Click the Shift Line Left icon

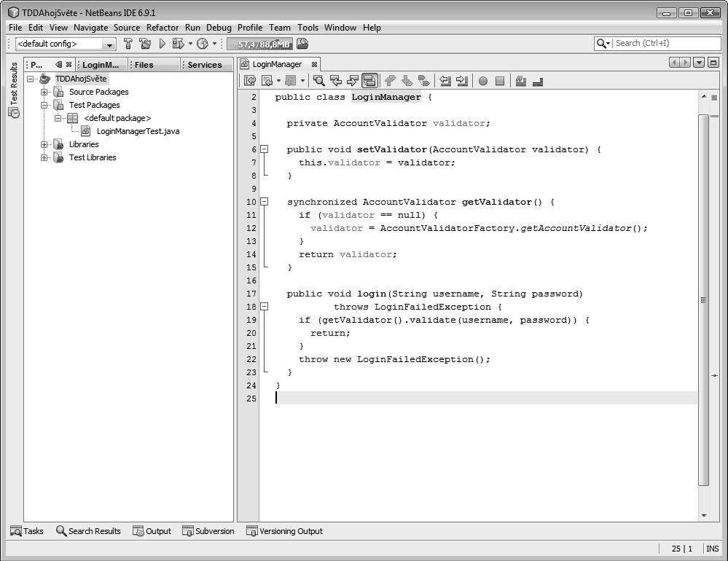(445, 81)
